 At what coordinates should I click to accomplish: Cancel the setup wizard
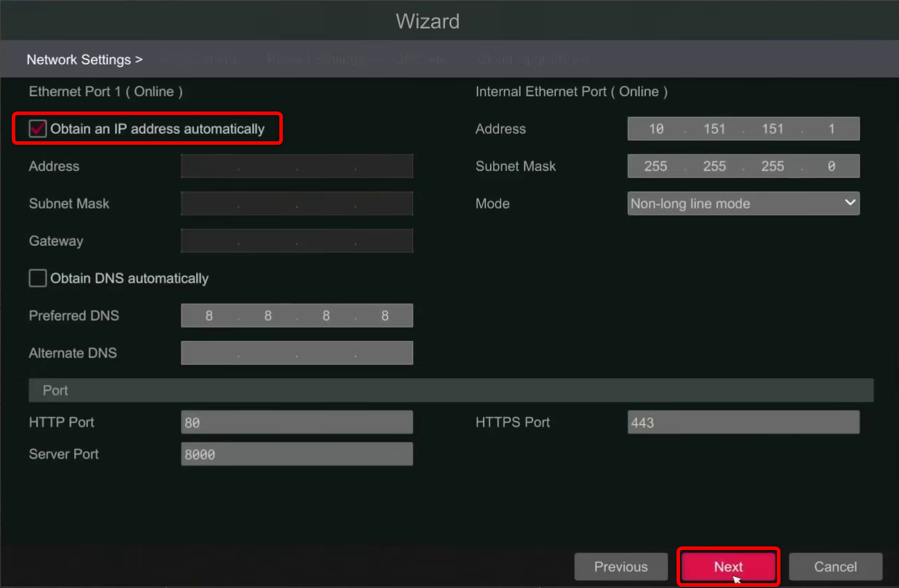coord(835,567)
